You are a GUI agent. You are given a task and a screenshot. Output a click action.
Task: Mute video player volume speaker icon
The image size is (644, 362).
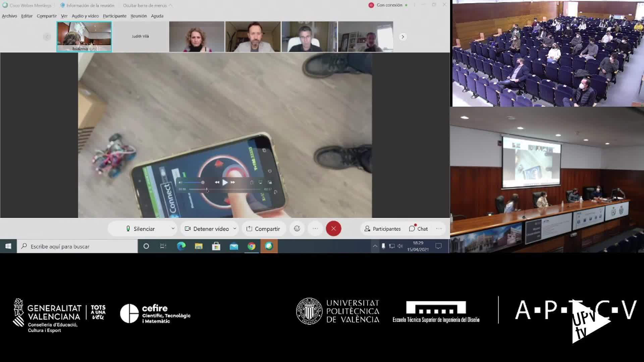point(181,182)
